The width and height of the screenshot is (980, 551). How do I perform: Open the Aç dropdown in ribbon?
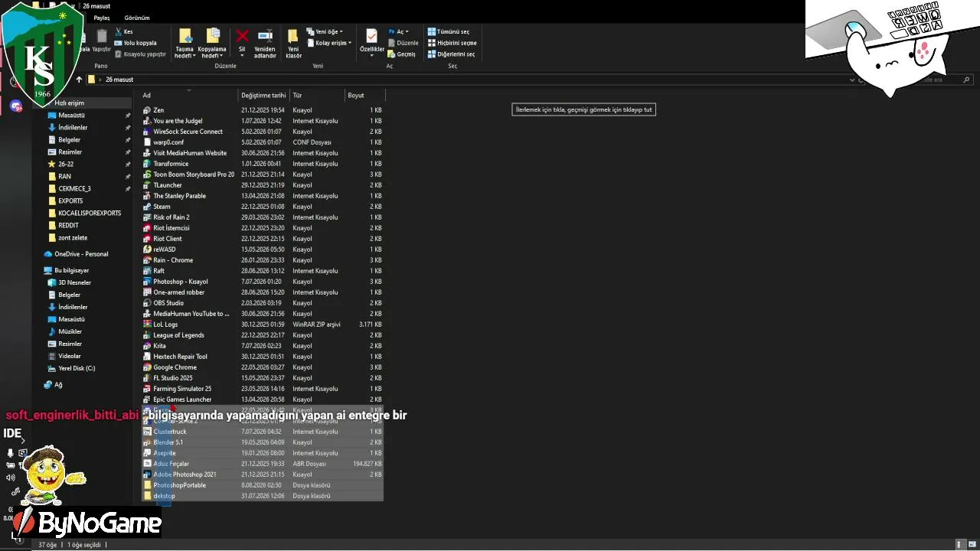click(398, 31)
